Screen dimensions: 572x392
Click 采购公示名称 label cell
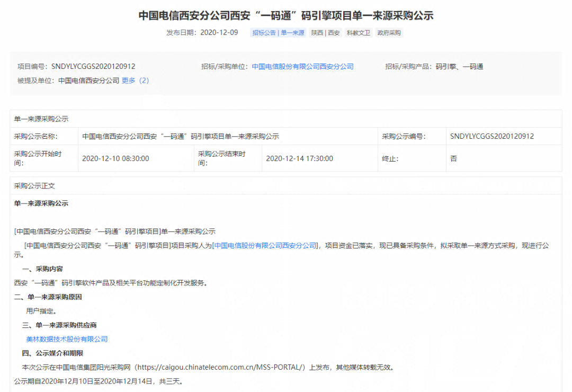(44, 136)
